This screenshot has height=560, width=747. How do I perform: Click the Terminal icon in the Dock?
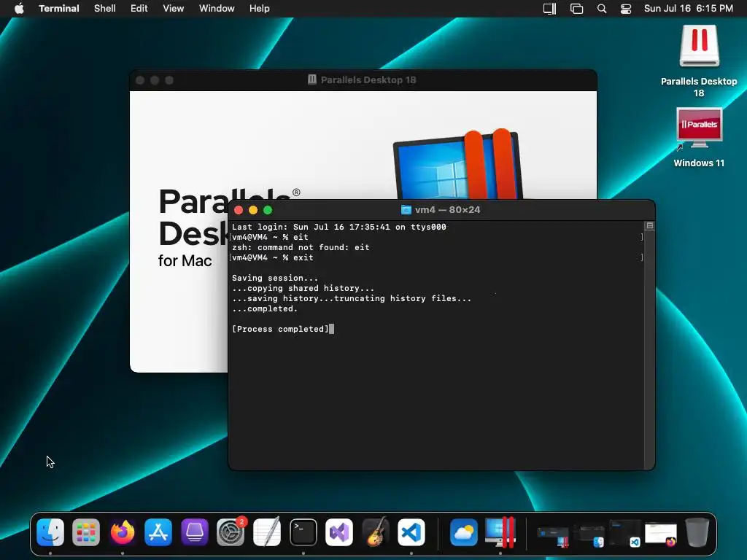[303, 532]
